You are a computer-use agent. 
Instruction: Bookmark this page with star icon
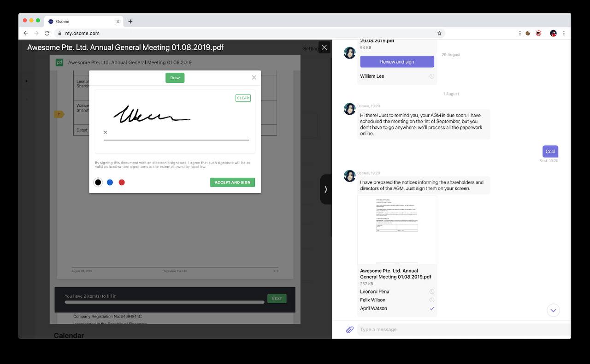(439, 33)
